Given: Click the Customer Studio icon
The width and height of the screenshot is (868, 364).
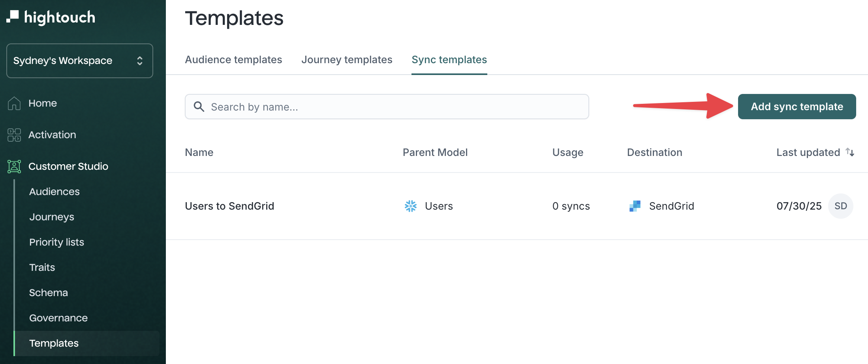Looking at the screenshot, I should 14,167.
